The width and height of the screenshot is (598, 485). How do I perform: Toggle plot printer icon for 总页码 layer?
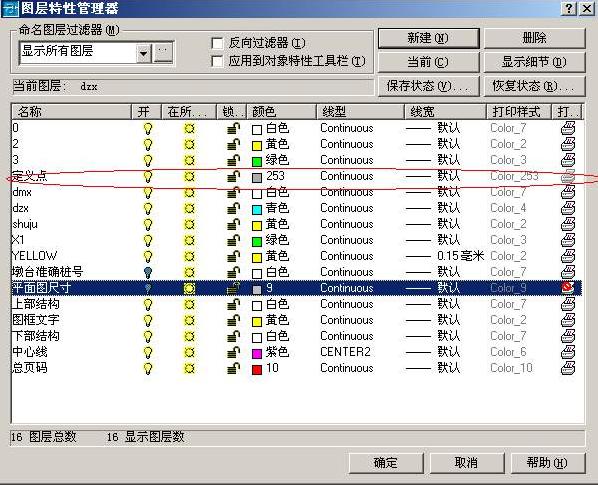[568, 368]
